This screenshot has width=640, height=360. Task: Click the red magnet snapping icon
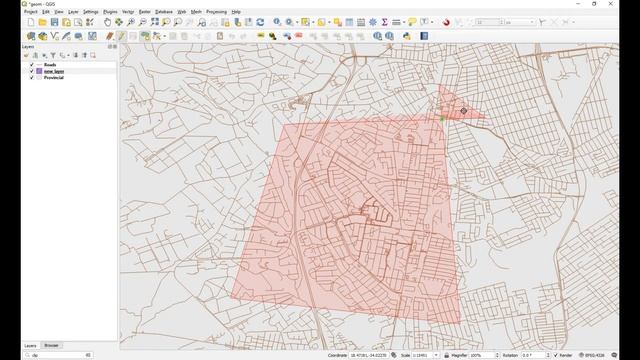[x=446, y=22]
